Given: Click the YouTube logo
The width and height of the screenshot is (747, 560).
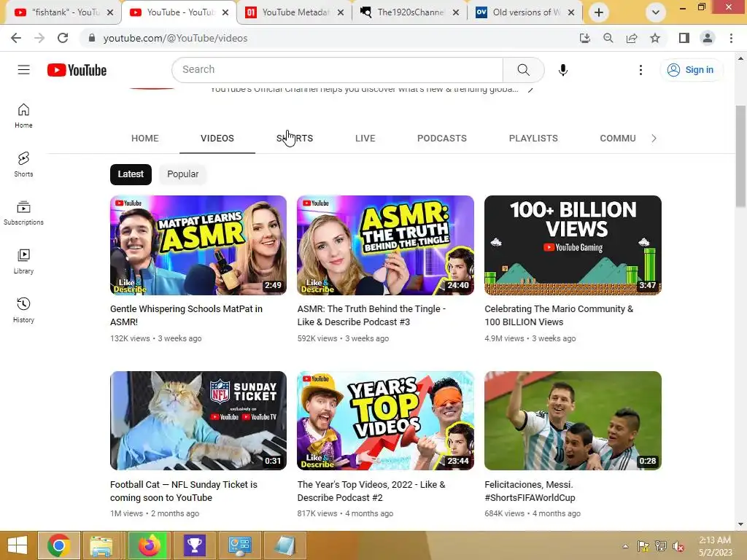Looking at the screenshot, I should coord(77,70).
